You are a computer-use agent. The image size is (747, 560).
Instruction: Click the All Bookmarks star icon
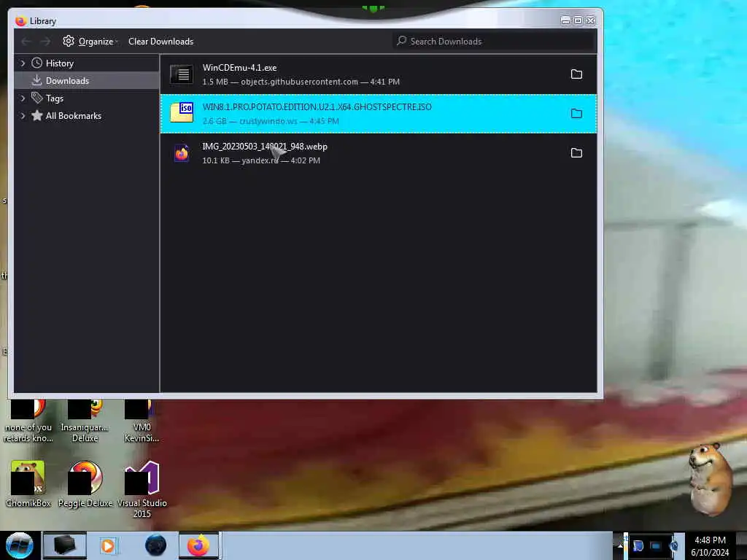[x=36, y=115]
